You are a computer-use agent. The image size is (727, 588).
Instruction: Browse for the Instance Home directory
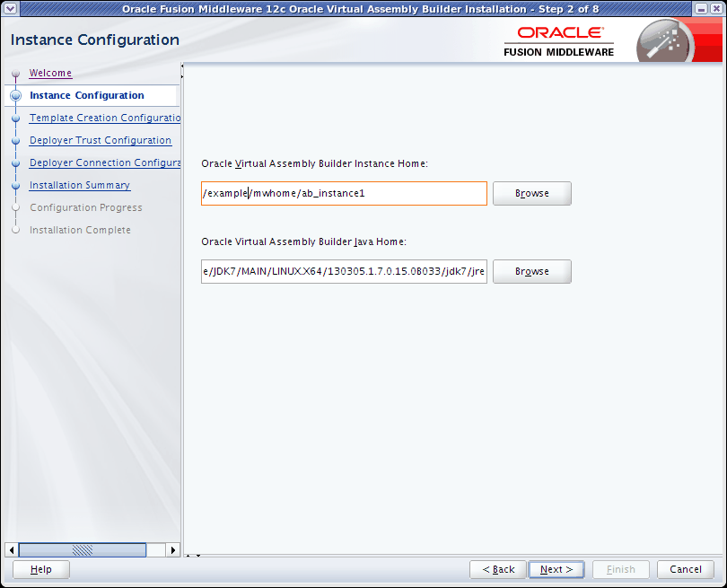coord(532,193)
